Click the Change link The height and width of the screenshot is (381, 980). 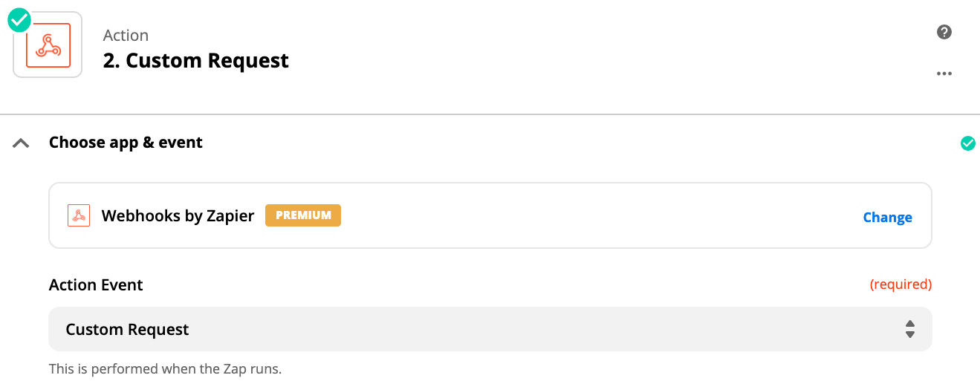click(x=887, y=218)
